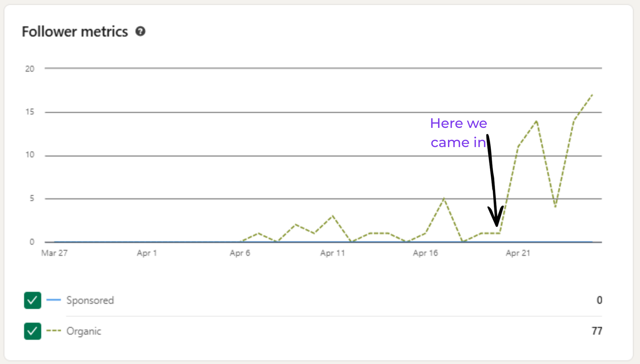
Task: Click the Sponsored total value 0
Action: point(599,300)
